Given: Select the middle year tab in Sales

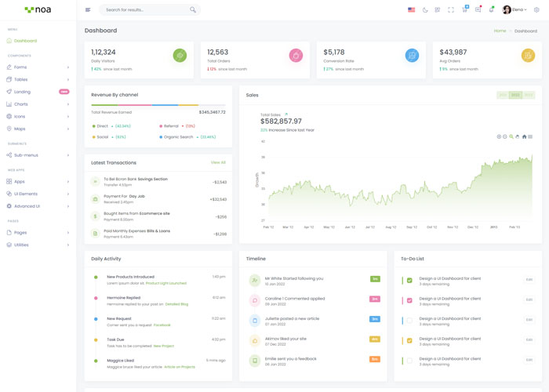Looking at the screenshot, I should 515,95.
